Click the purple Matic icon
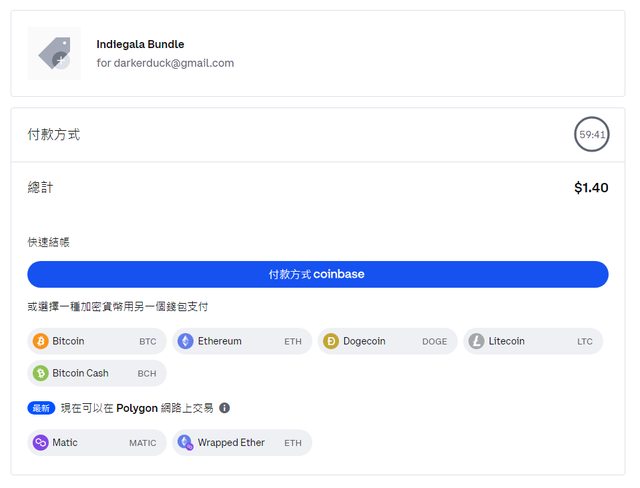This screenshot has width=640, height=488. [x=41, y=442]
